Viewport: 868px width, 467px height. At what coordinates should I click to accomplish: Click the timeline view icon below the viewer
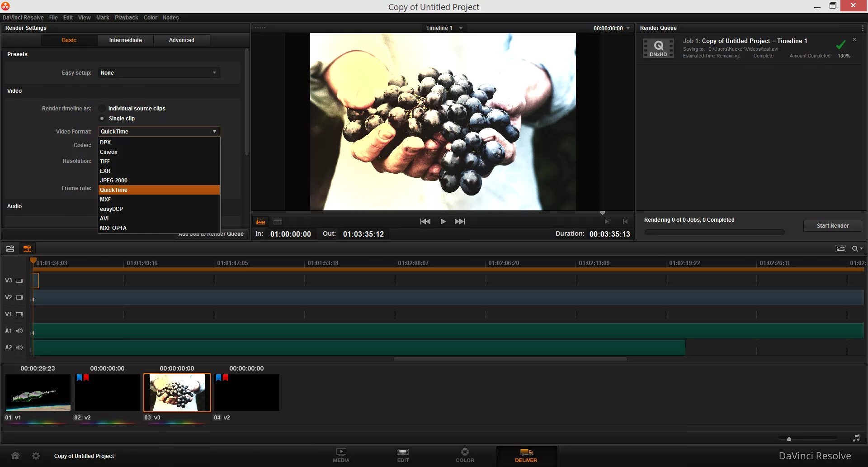(261, 222)
